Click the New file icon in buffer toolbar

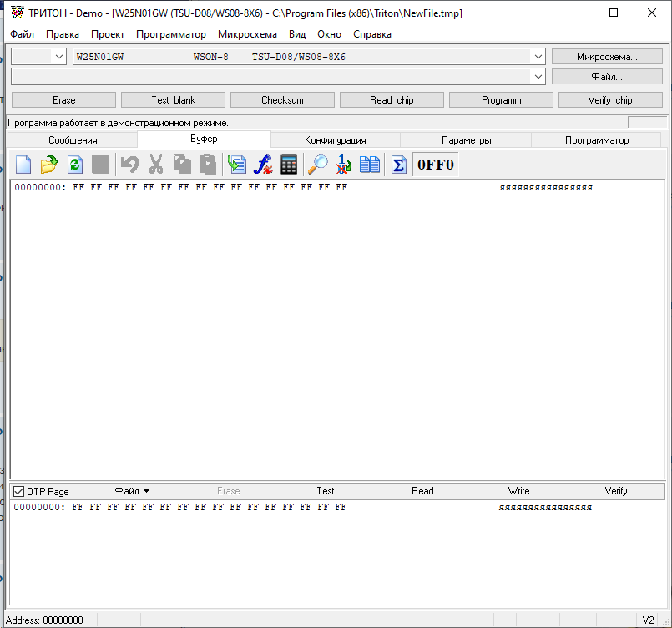coord(23,165)
